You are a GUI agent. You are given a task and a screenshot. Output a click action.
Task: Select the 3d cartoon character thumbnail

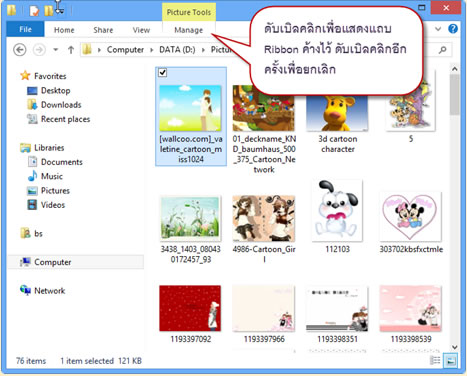click(337, 112)
